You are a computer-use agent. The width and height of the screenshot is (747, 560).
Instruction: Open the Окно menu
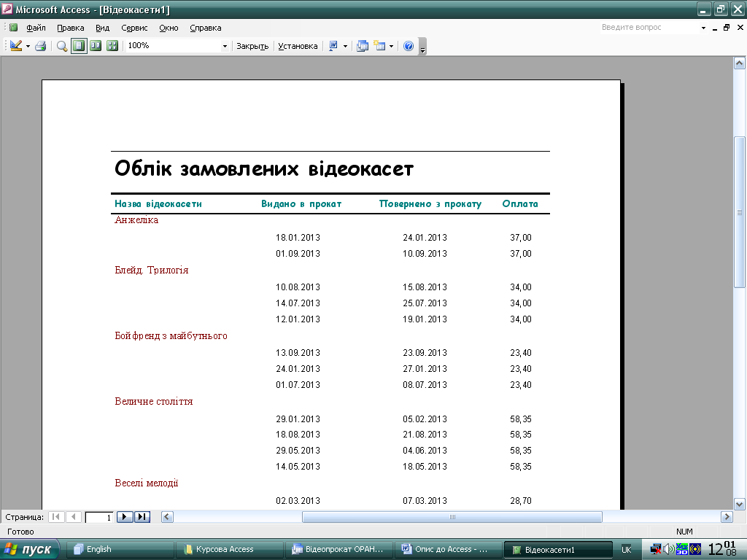(169, 28)
